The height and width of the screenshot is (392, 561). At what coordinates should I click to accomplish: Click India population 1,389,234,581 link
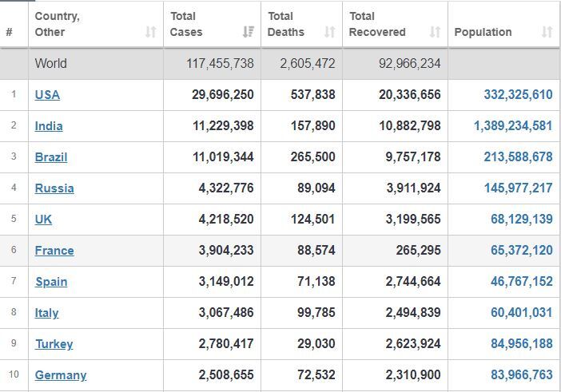[x=513, y=126]
